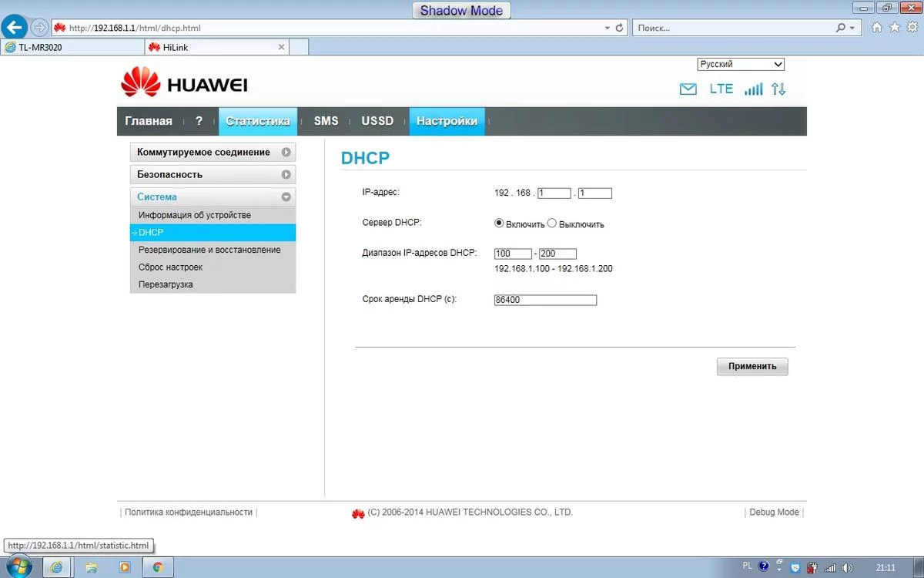Select the Выключить DHCP server radio button
Screen dimensions: 924x578
point(551,223)
